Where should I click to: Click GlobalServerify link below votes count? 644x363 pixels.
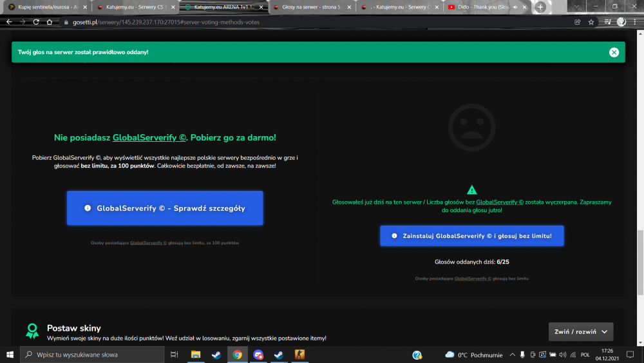click(x=473, y=279)
